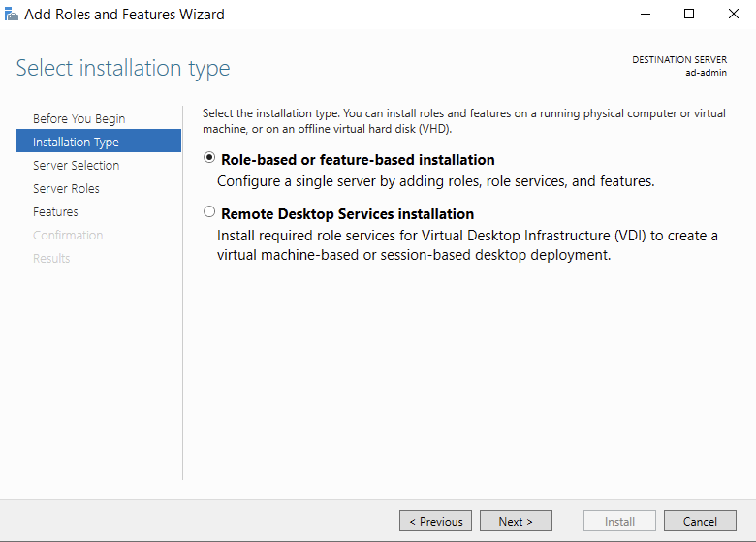Click the 'ad-admin' destination server name

pyautogui.click(x=706, y=73)
